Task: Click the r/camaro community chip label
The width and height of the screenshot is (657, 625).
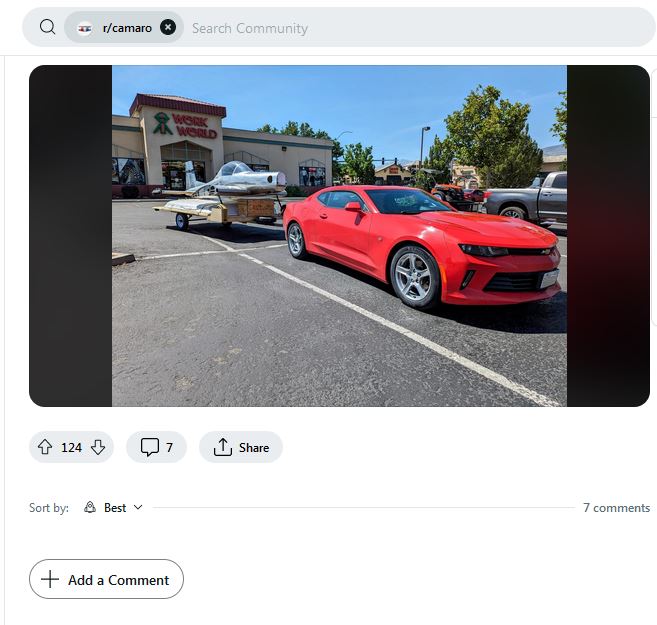Action: (127, 28)
